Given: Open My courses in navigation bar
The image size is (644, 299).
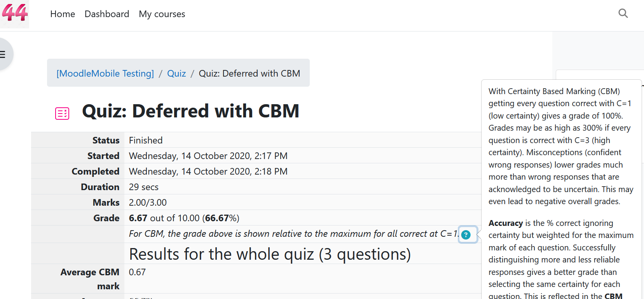Looking at the screenshot, I should (x=162, y=14).
